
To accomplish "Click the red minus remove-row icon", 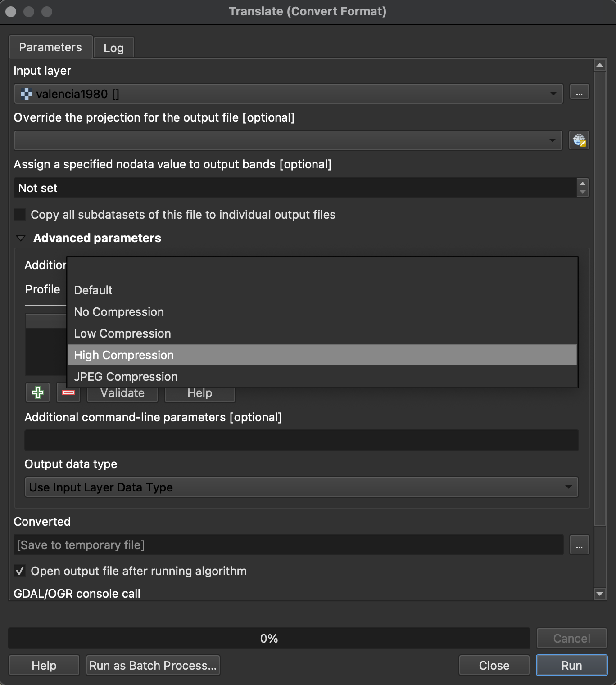I will (x=68, y=392).
